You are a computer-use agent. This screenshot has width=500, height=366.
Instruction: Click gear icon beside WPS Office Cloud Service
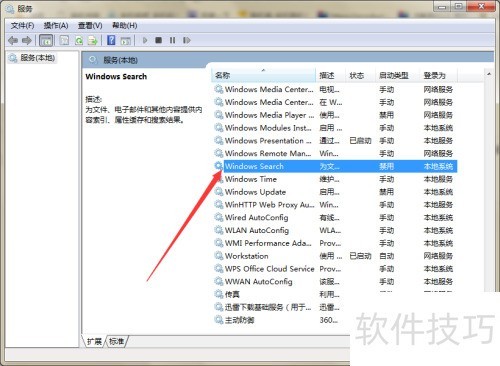(219, 268)
